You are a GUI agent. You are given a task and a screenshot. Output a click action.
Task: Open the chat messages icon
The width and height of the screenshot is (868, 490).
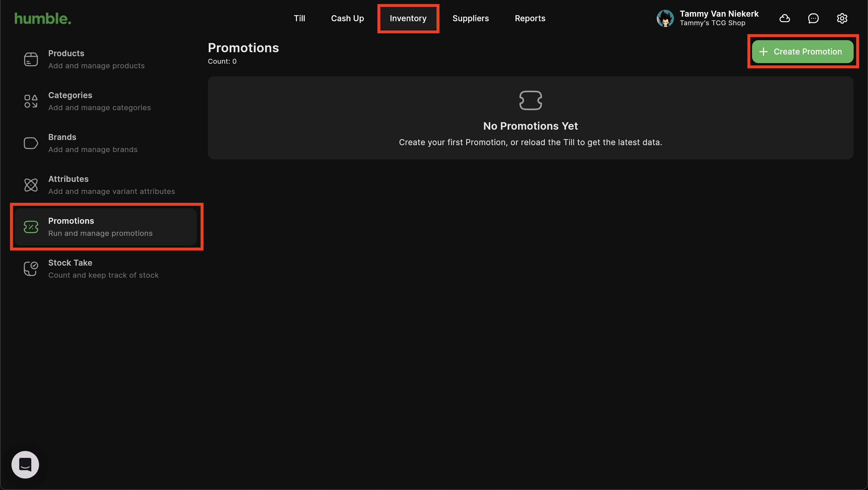point(813,18)
